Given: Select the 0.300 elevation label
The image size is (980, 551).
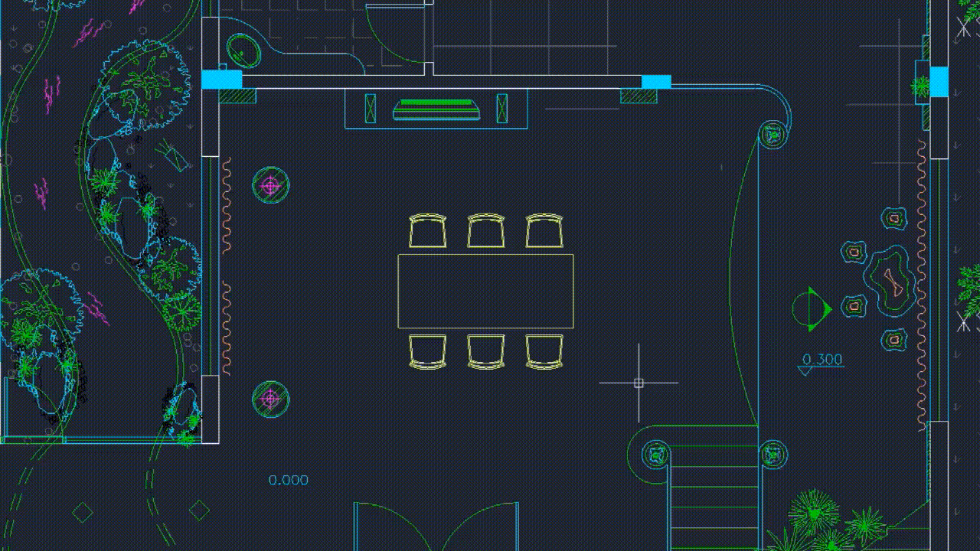Looking at the screenshot, I should tap(822, 360).
